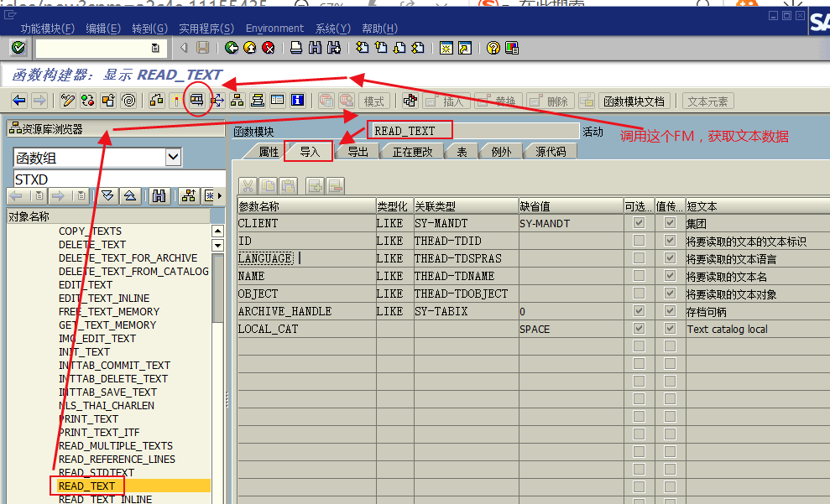The height and width of the screenshot is (504, 830).
Task: Go to Previous Page icon
Action: point(381,48)
